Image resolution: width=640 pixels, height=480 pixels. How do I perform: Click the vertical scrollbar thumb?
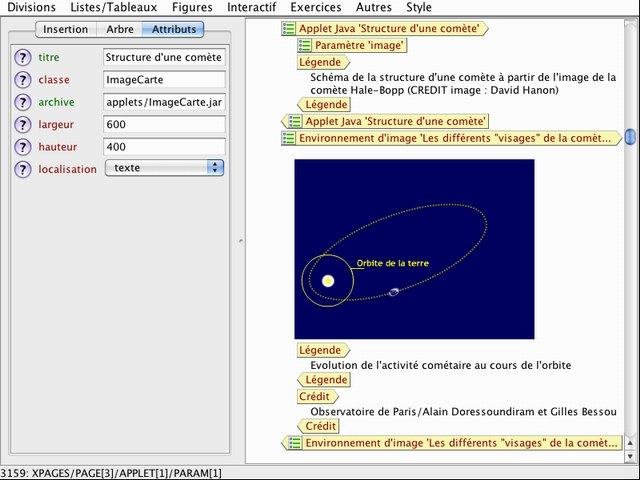click(630, 137)
